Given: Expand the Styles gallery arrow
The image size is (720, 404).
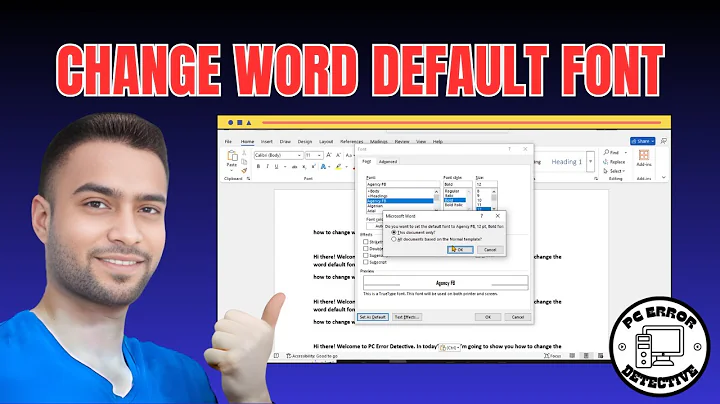Looking at the screenshot, I should tap(591, 162).
